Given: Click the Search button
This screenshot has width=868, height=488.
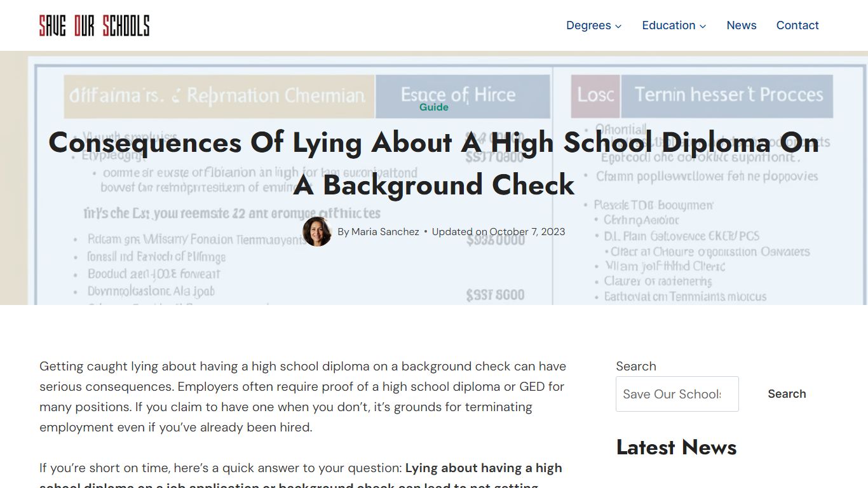Looking at the screenshot, I should point(787,394).
